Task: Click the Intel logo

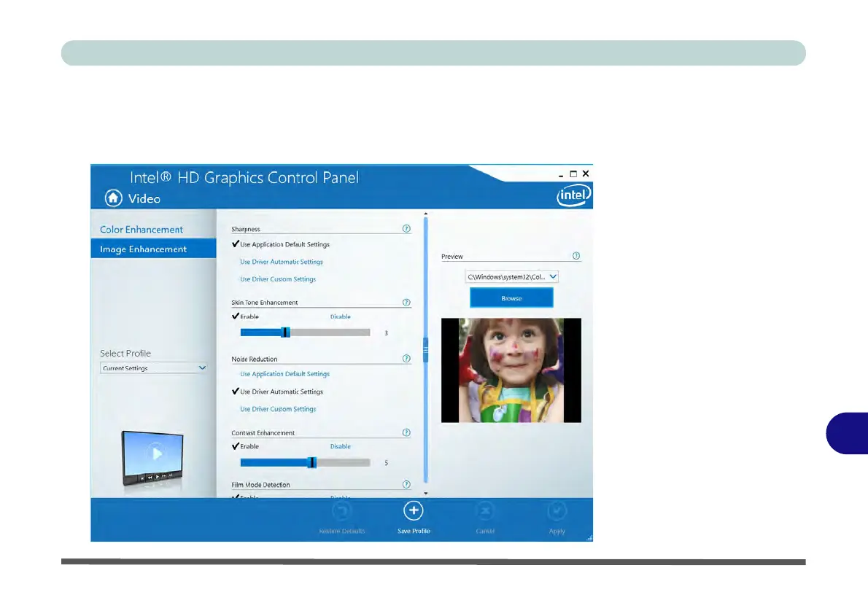Action: 573,195
